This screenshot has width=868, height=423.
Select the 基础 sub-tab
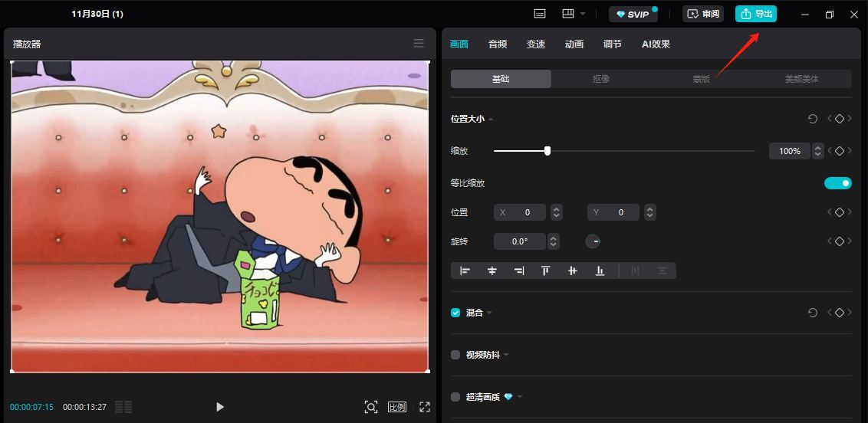point(501,79)
